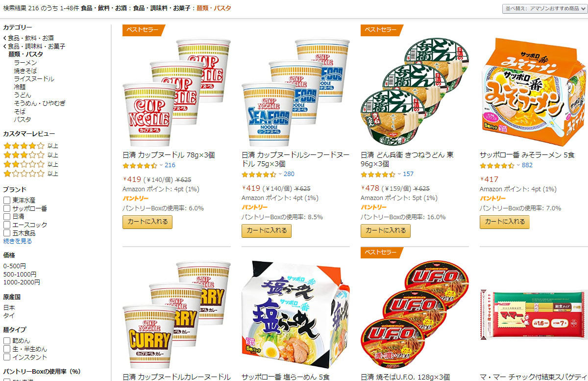Click the Donbei Kitsune Udon bestseller badge
The width and height of the screenshot is (588, 381).
382,30
